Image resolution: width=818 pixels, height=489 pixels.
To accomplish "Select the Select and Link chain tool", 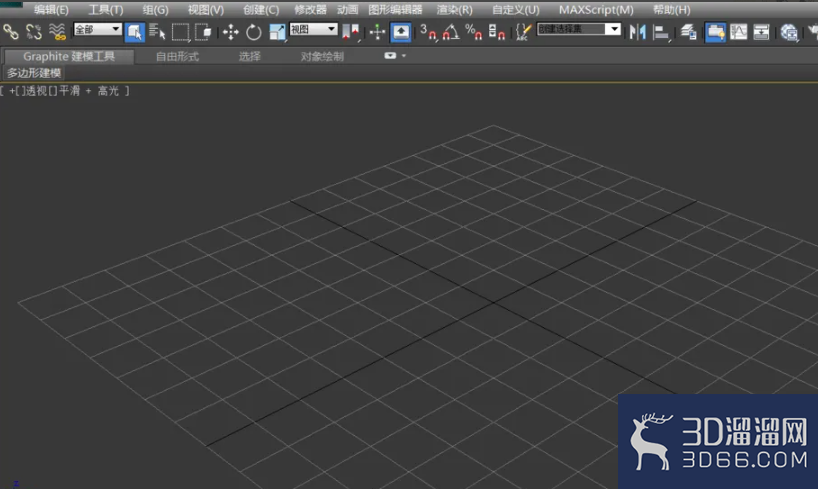I will (10, 32).
